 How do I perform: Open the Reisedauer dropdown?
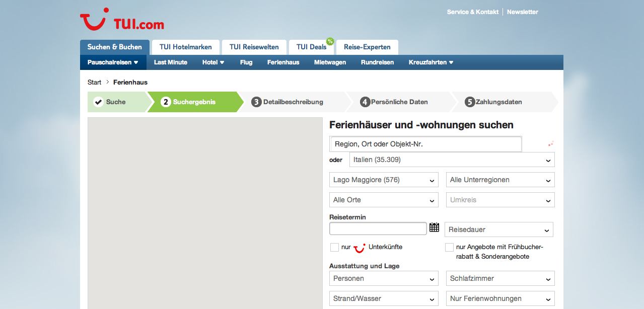coord(498,230)
